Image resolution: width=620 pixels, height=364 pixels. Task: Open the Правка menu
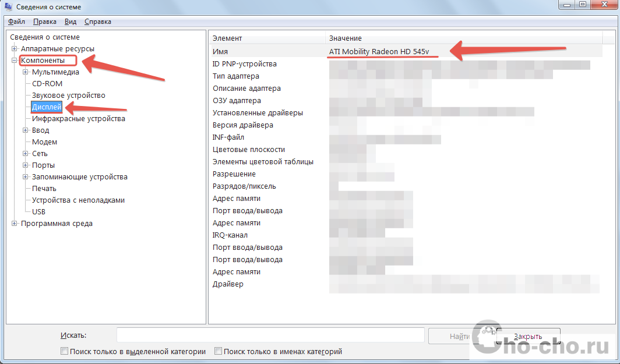coord(45,22)
